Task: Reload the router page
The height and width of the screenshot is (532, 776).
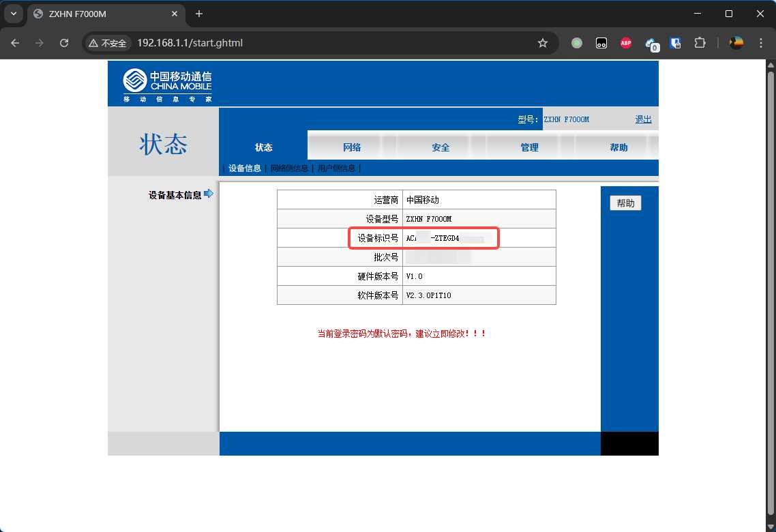Action: coord(64,43)
